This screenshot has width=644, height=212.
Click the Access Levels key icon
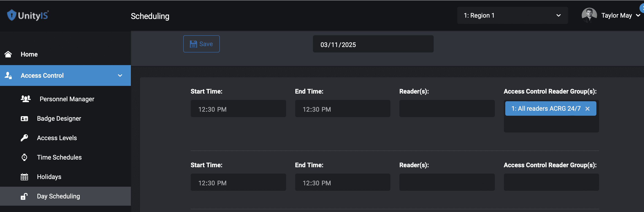pyautogui.click(x=24, y=138)
